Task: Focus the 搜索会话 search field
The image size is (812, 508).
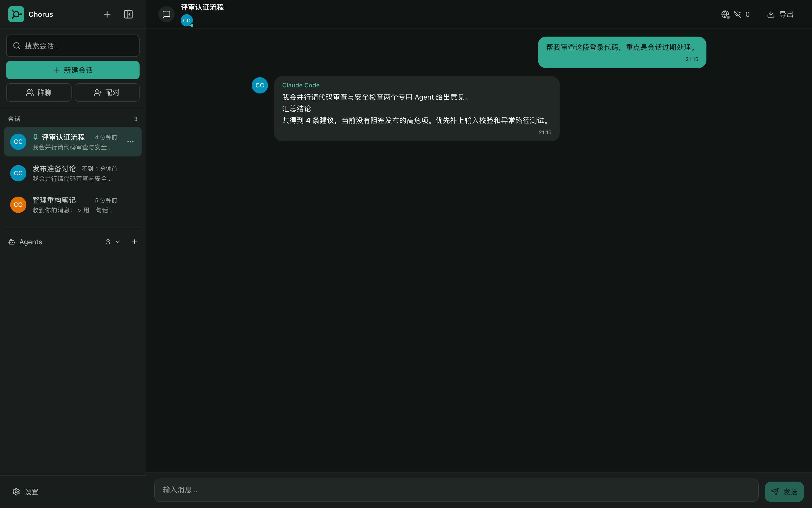Action: click(x=73, y=46)
